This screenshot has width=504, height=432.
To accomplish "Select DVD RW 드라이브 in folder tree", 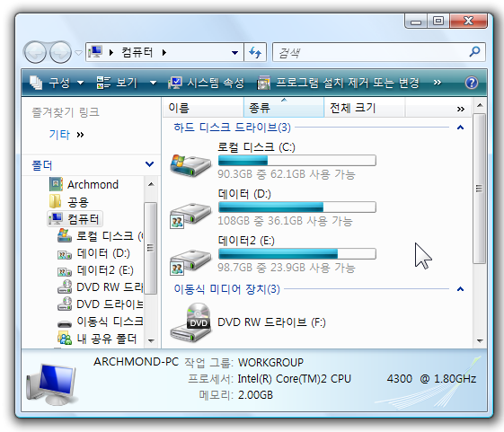I will point(100,287).
